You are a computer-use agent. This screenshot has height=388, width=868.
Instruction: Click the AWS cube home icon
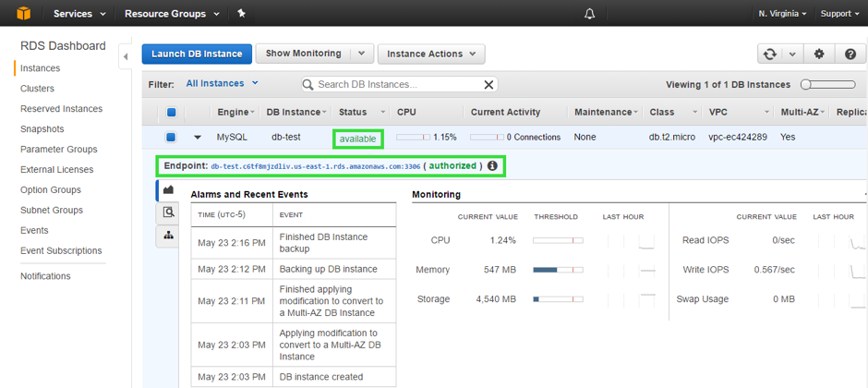click(19, 13)
